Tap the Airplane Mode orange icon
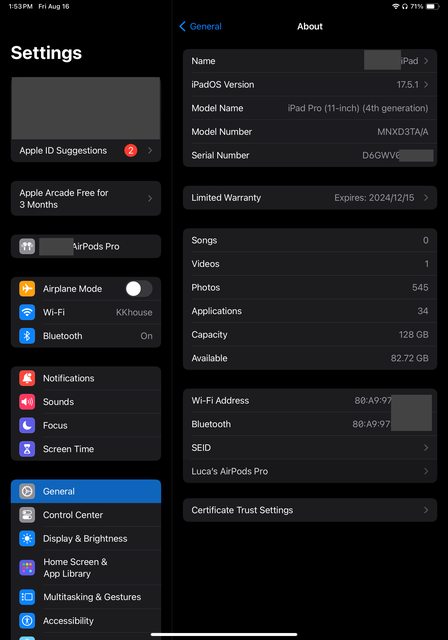The image size is (448, 640). (x=27, y=289)
